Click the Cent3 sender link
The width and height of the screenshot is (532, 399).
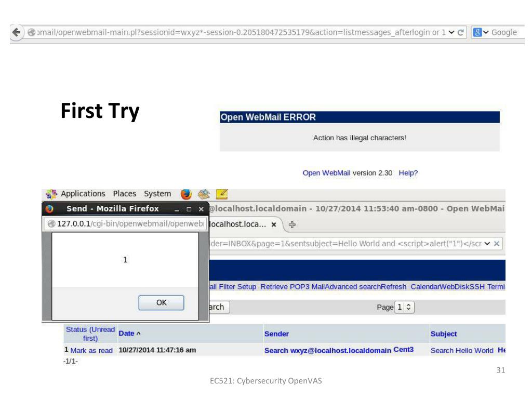403,350
